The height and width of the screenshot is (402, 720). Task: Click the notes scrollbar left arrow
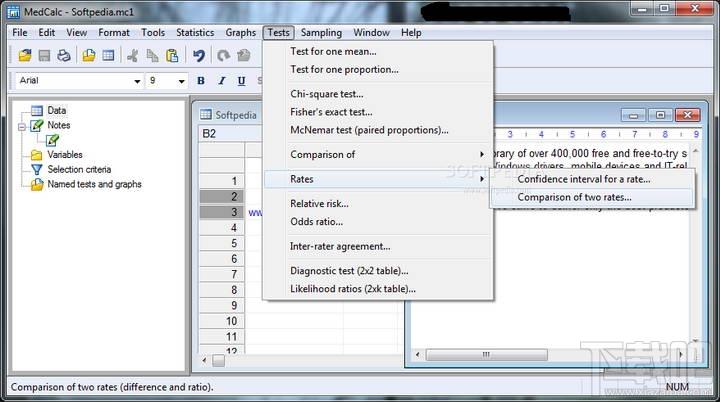pos(417,355)
